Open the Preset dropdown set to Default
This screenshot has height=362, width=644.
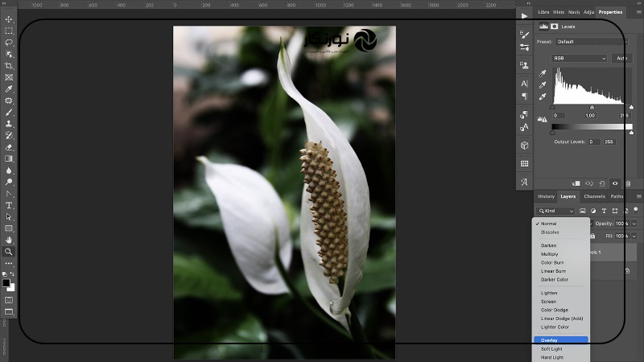(x=591, y=41)
